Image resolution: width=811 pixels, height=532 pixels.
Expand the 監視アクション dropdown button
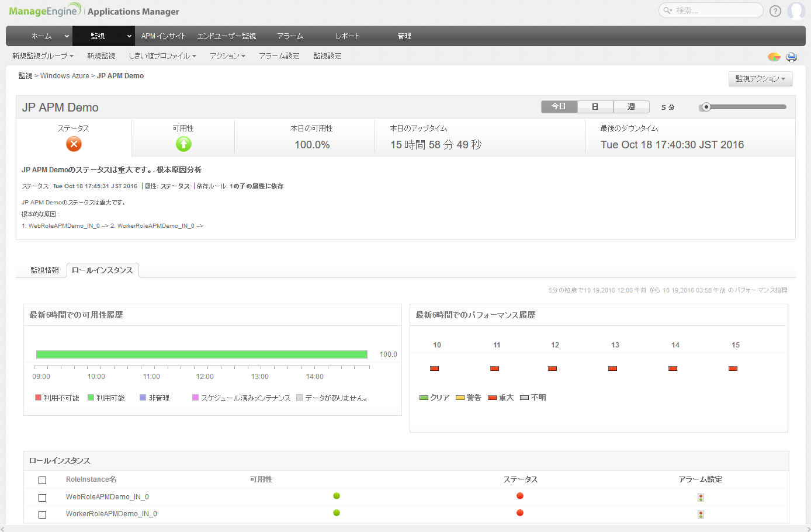[760, 79]
